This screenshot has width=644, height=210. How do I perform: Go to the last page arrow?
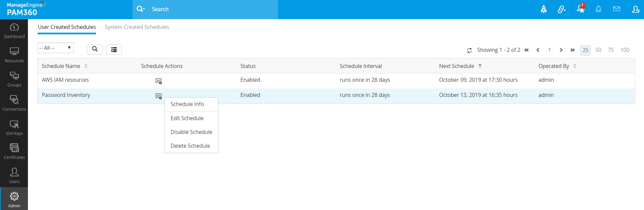click(x=573, y=50)
